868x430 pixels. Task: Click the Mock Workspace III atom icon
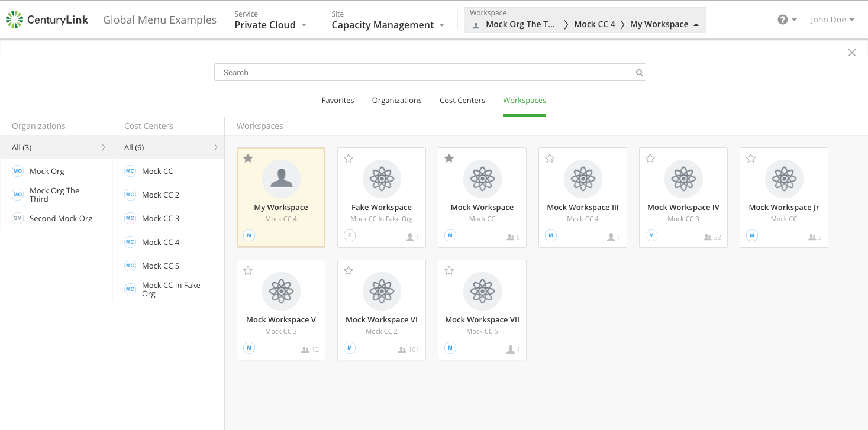click(x=583, y=179)
